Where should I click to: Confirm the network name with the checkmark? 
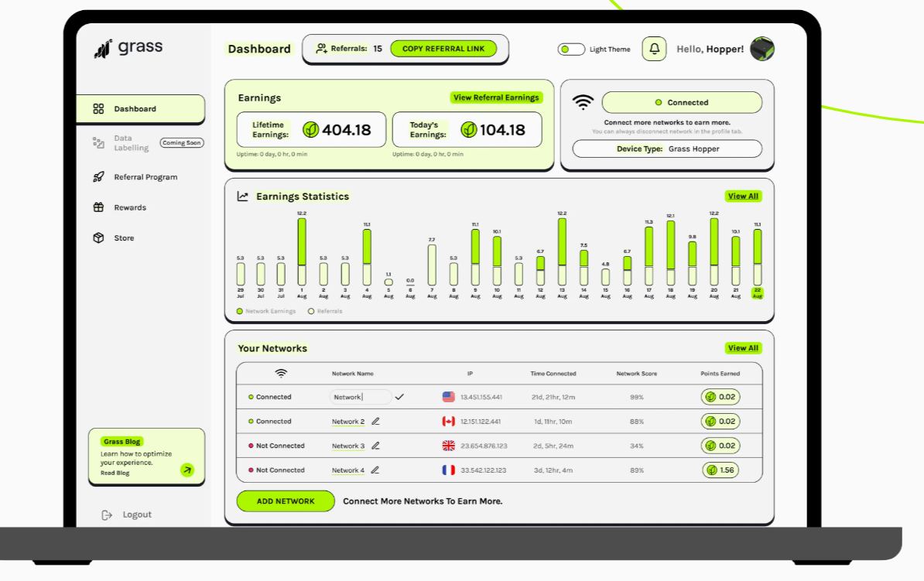[x=399, y=397]
